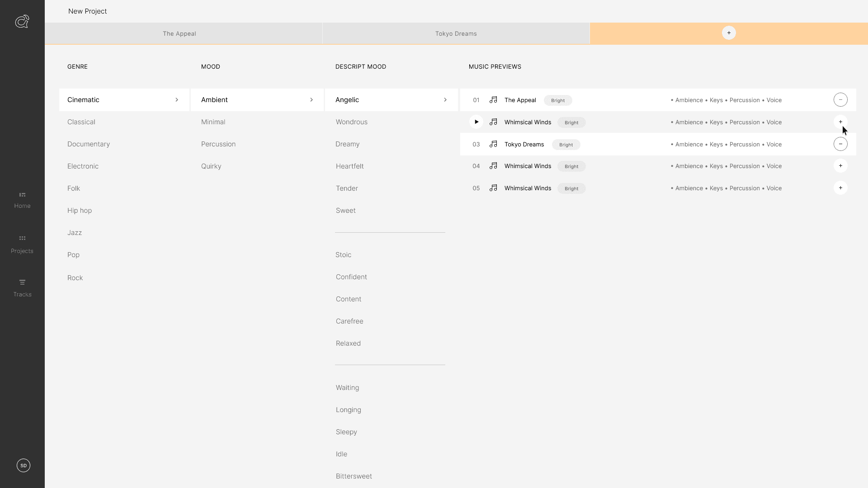Open the Tracks sidebar section
The width and height of the screenshot is (868, 488).
click(22, 288)
